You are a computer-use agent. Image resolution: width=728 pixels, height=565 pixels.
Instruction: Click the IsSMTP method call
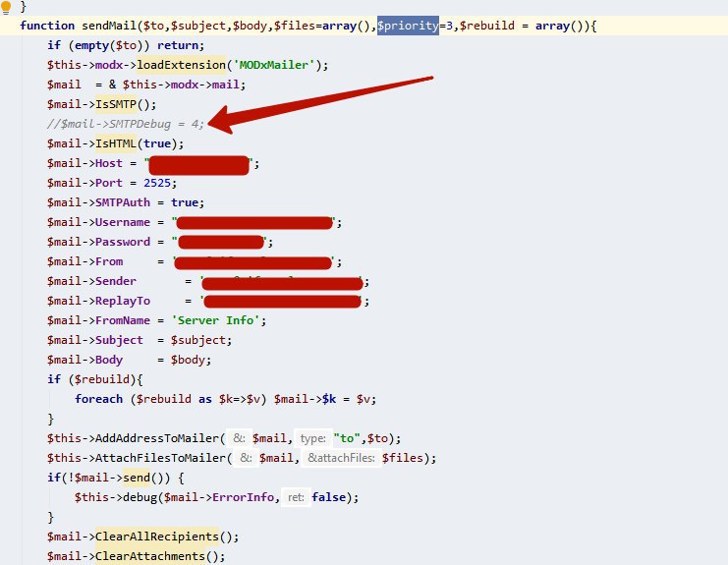pyautogui.click(x=116, y=104)
